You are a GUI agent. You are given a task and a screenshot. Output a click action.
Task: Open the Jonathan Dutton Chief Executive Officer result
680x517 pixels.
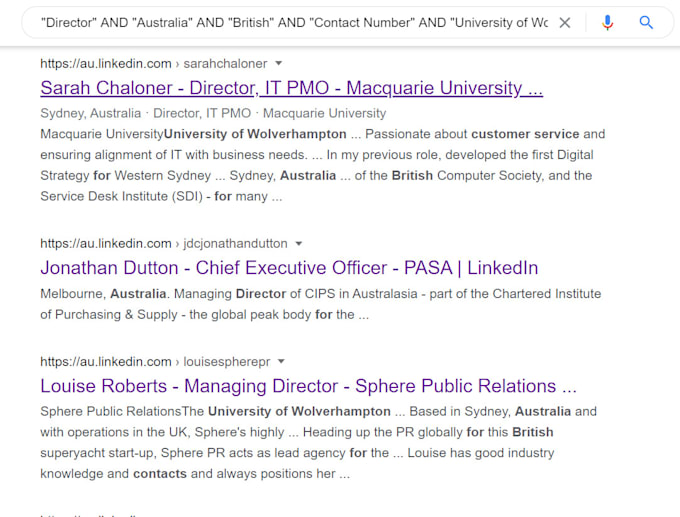289,268
